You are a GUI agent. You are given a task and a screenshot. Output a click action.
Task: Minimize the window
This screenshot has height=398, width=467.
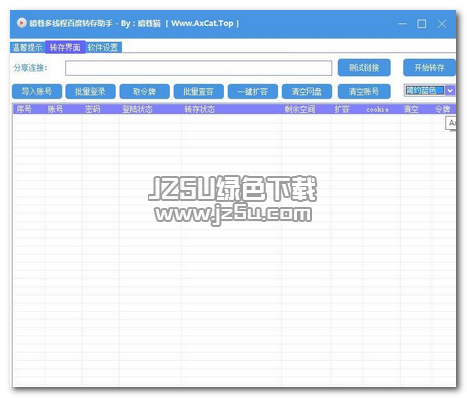[402, 24]
